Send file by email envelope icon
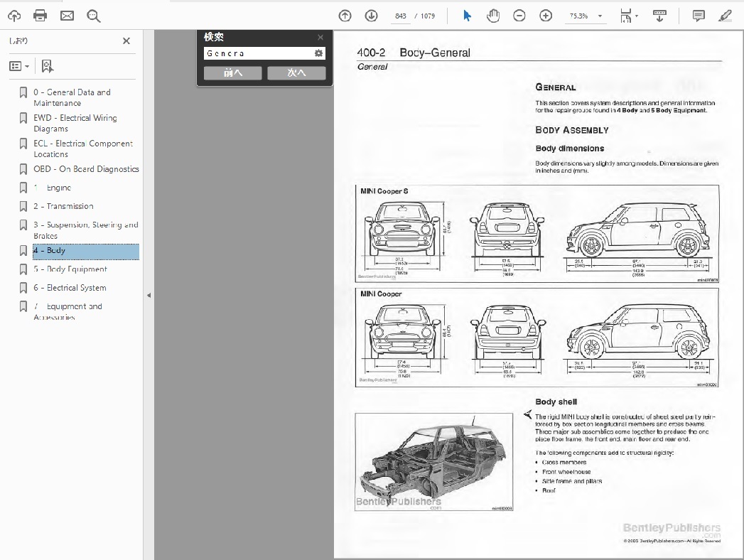The width and height of the screenshot is (744, 560). click(x=67, y=16)
